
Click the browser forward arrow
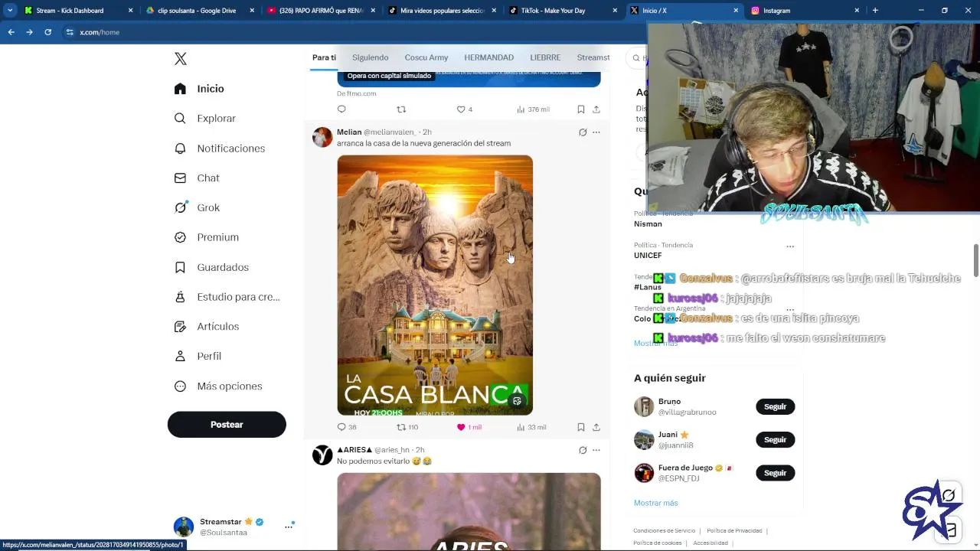pos(29,32)
